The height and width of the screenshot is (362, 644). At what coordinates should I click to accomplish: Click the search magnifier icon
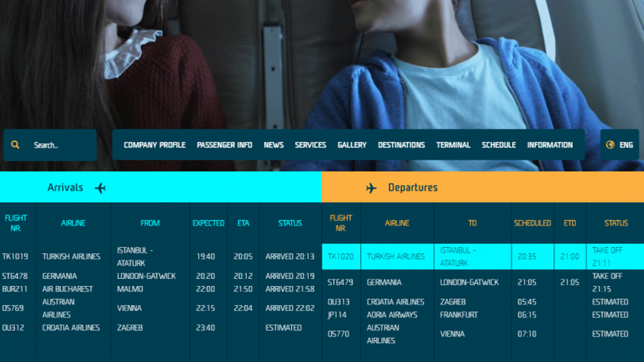(16, 145)
